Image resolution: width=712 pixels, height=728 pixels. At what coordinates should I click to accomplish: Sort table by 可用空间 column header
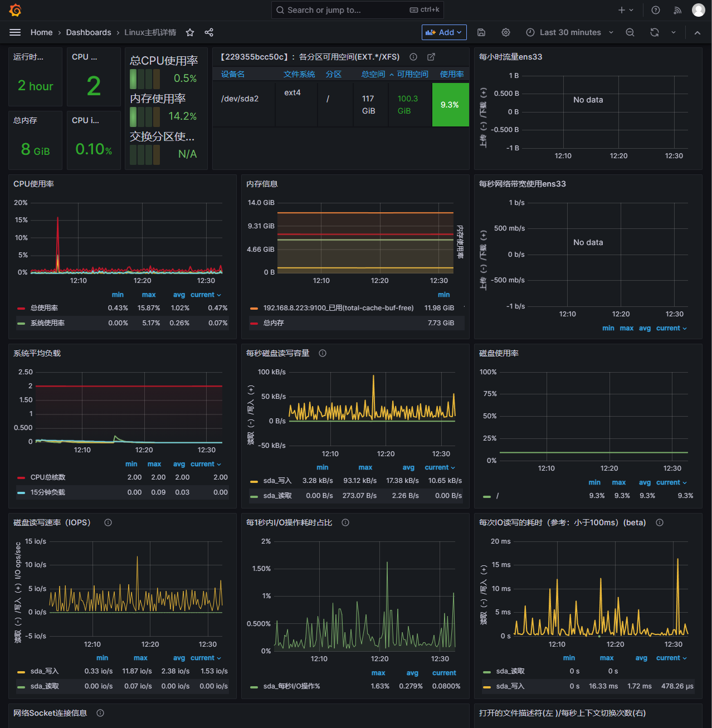pos(412,74)
